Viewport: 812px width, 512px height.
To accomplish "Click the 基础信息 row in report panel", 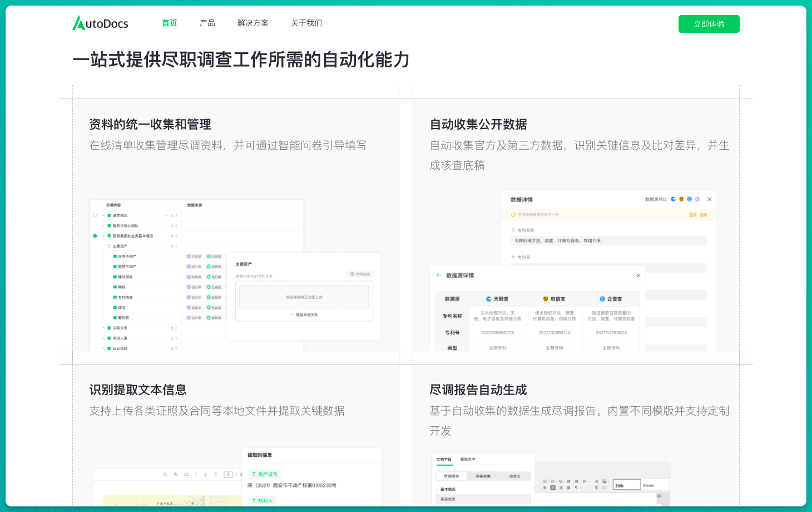I will (483, 499).
